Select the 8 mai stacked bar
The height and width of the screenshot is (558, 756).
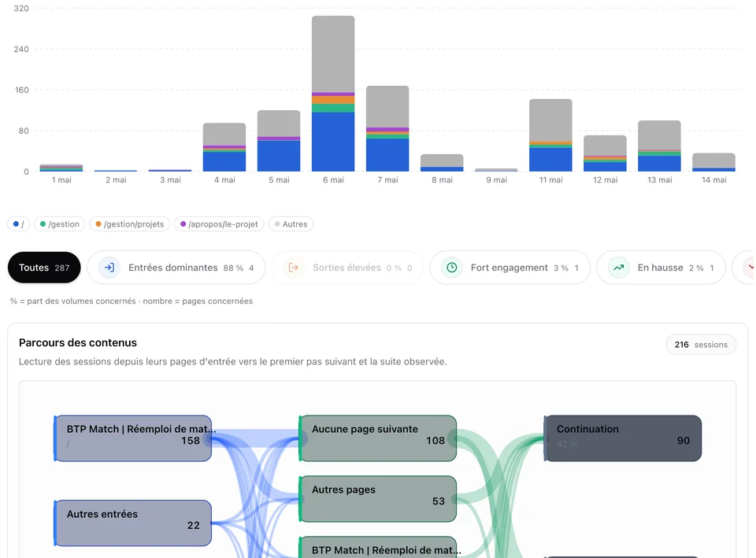(x=442, y=163)
